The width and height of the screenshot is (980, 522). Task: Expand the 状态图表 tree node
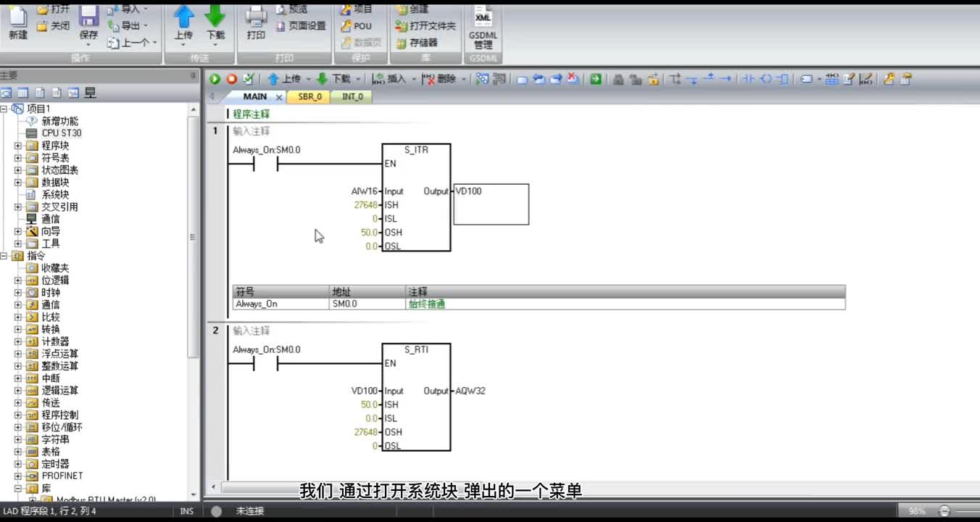coord(18,170)
